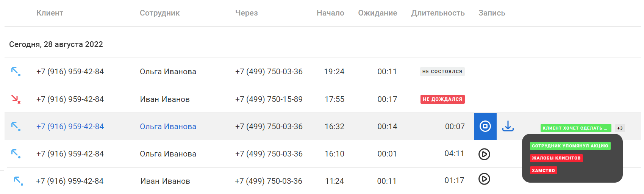Play the 11:24 call recording
The width and height of the screenshot is (644, 194).
click(x=484, y=178)
